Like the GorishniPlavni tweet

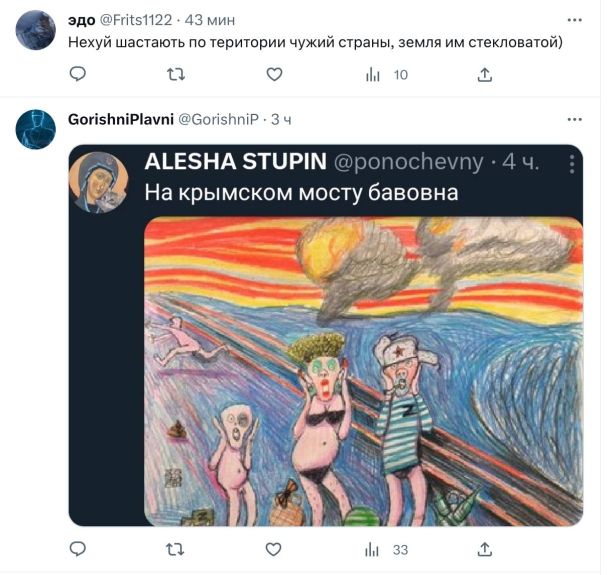pos(273,549)
